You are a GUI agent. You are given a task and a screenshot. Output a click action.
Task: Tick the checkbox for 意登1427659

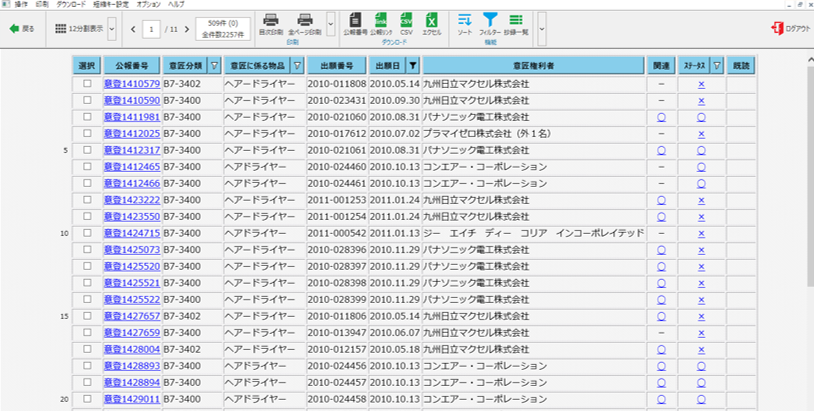[87, 333]
